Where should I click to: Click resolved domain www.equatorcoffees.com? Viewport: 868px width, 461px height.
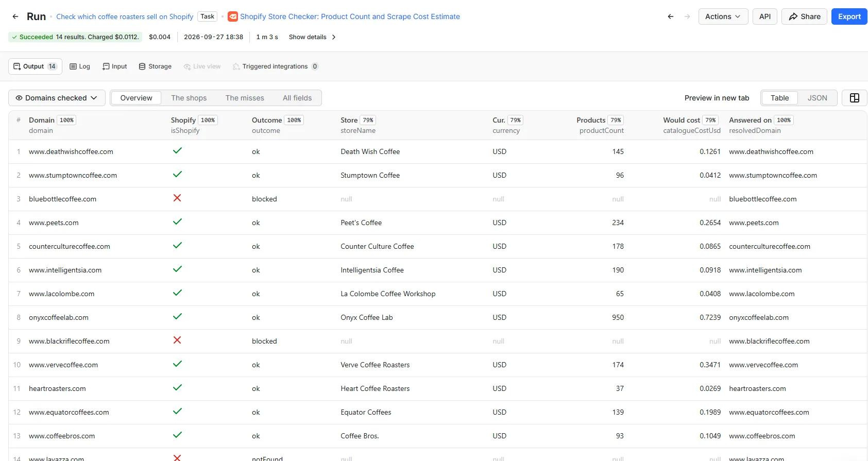click(769, 412)
